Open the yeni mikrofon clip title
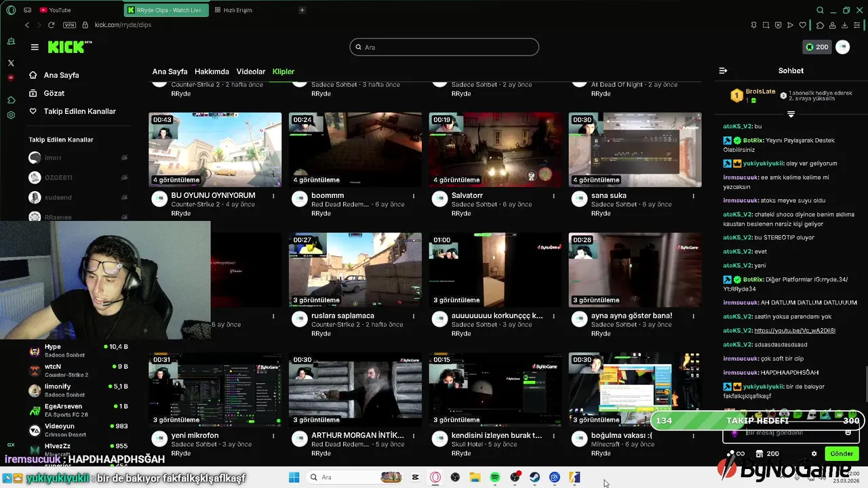The width and height of the screenshot is (868, 488). (195, 435)
